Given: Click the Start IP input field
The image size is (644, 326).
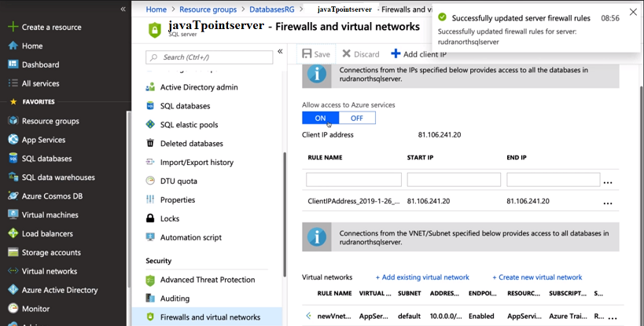Looking at the screenshot, I should [x=454, y=180].
